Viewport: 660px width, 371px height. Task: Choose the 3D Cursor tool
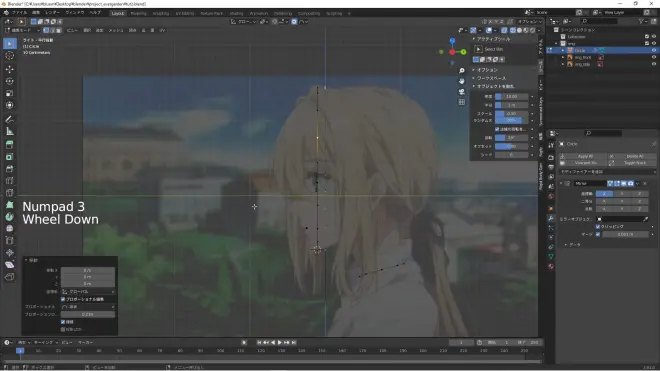10,56
